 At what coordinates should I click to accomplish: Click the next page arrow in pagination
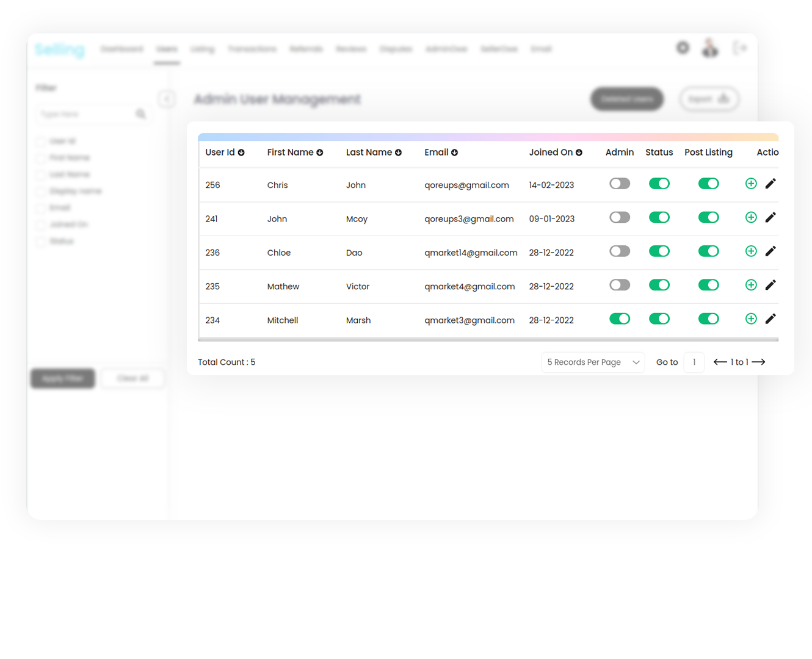(759, 362)
